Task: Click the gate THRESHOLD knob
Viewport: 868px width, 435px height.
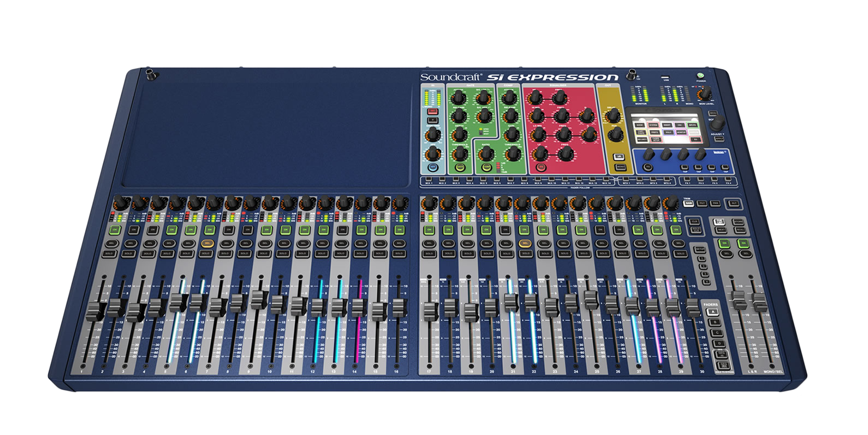Action: [x=459, y=153]
